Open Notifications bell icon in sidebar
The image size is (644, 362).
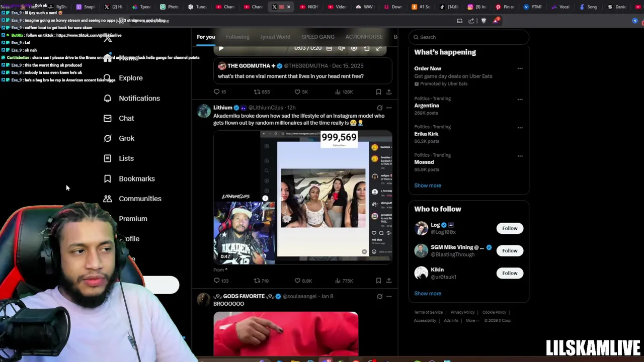coord(107,98)
